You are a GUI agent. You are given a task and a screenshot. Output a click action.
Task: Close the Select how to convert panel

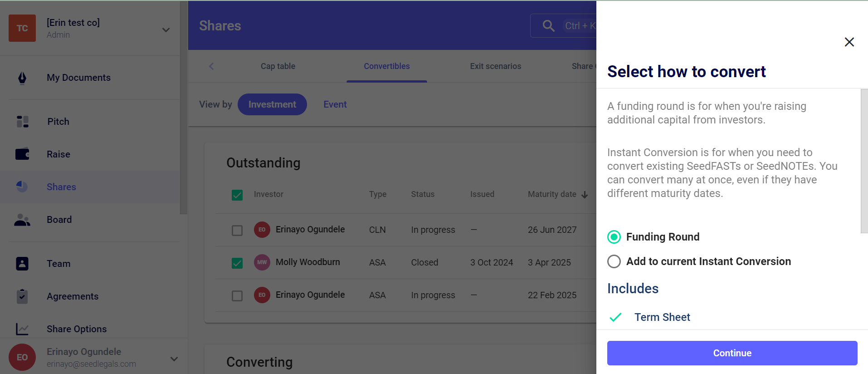pos(849,42)
